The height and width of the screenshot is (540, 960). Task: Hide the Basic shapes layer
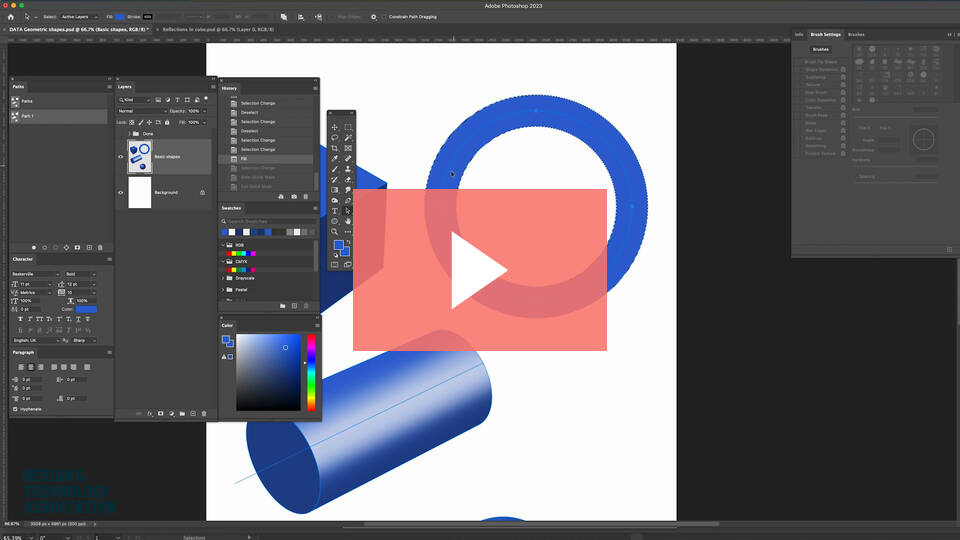[x=121, y=157]
